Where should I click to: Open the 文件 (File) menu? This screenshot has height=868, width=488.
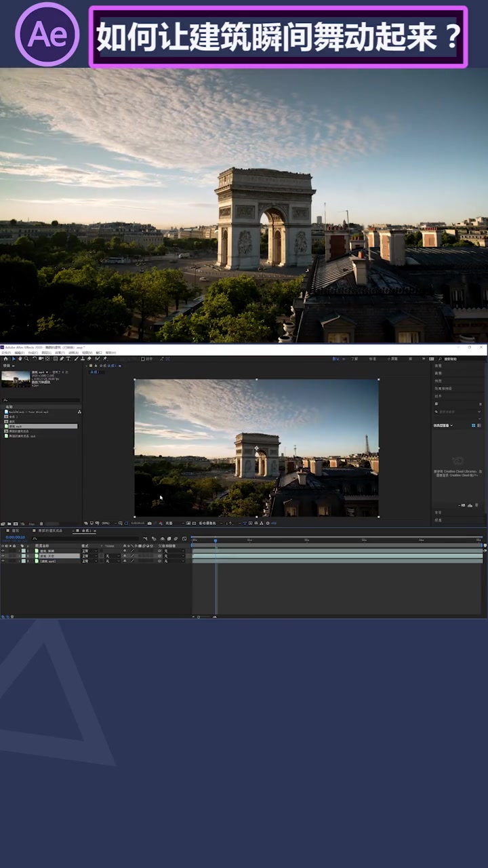[x=5, y=353]
